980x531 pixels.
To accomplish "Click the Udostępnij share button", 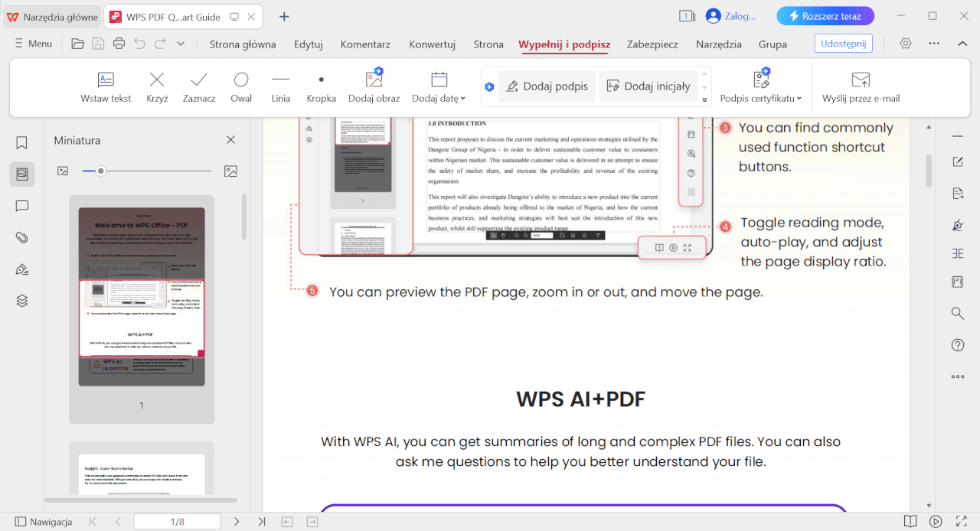I will (844, 44).
